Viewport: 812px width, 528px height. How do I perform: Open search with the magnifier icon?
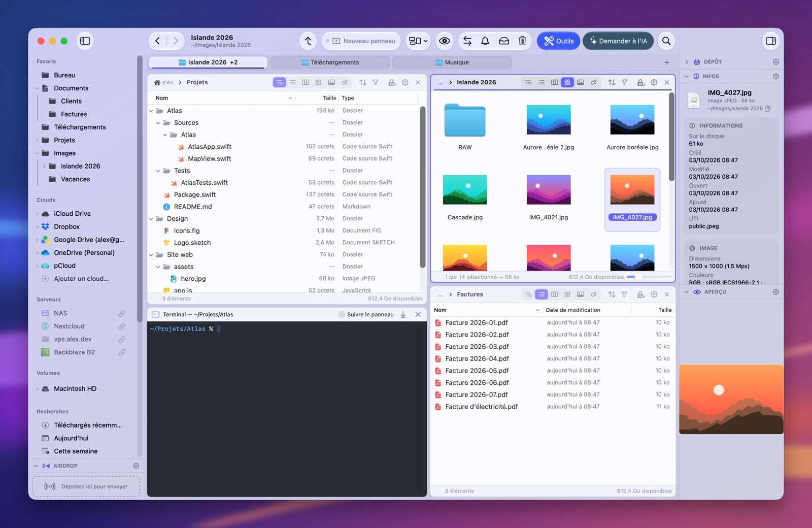(x=666, y=41)
